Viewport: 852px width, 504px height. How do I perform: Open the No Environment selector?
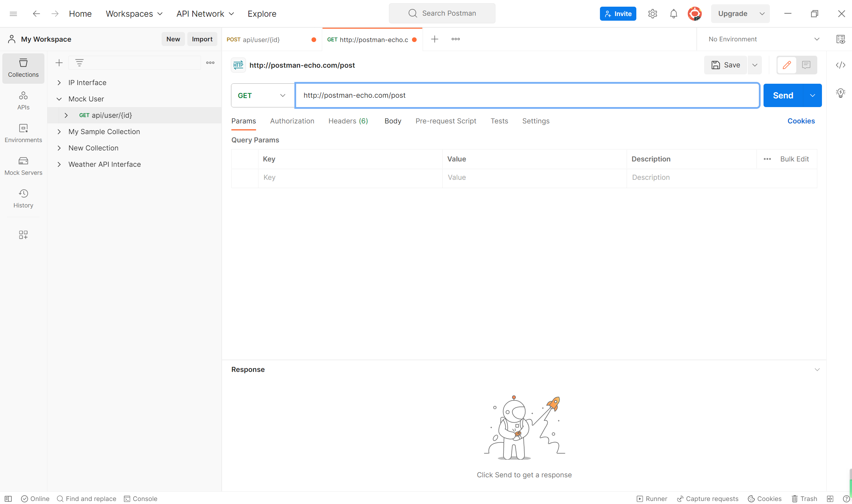point(763,39)
